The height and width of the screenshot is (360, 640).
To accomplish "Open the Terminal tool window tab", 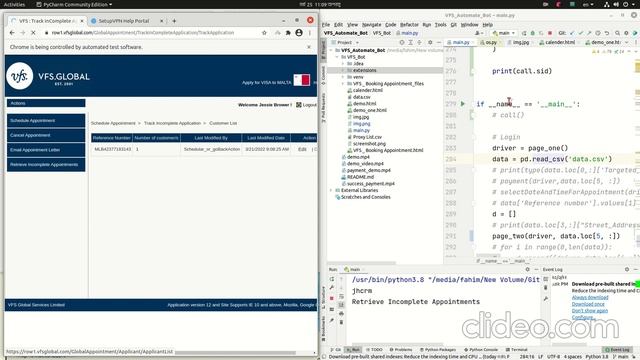I will [x=516, y=350].
